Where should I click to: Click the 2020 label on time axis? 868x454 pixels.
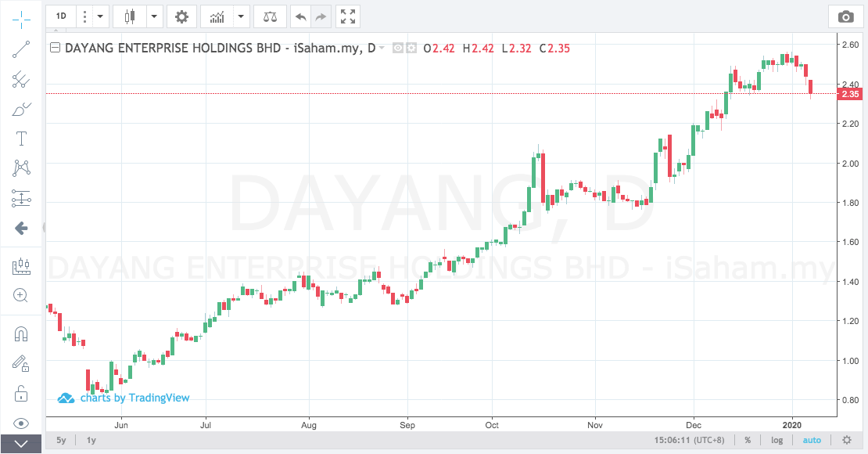(792, 425)
